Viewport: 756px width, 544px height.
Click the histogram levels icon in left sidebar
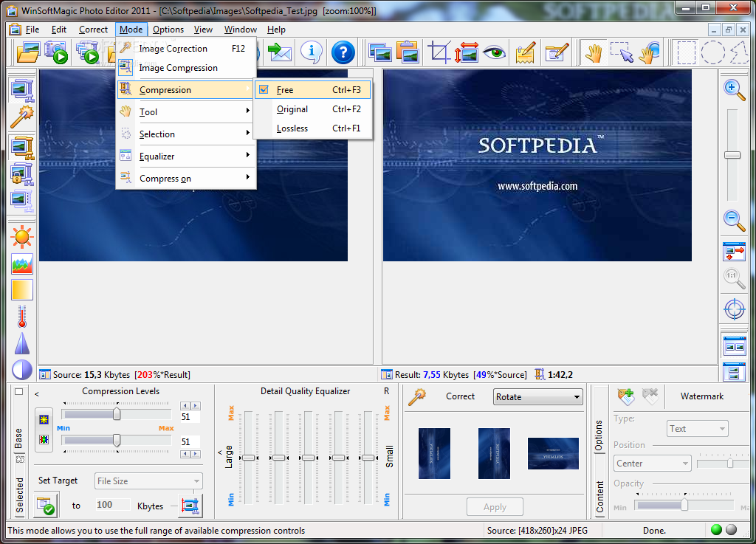(22, 264)
